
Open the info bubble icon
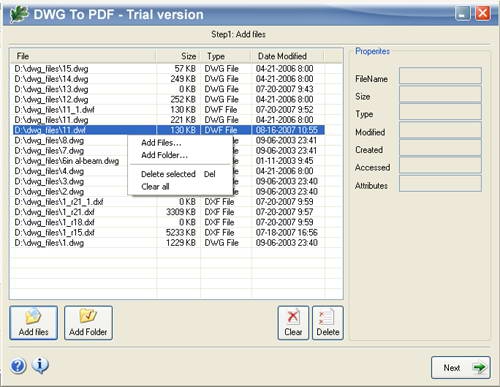pyautogui.click(x=40, y=365)
